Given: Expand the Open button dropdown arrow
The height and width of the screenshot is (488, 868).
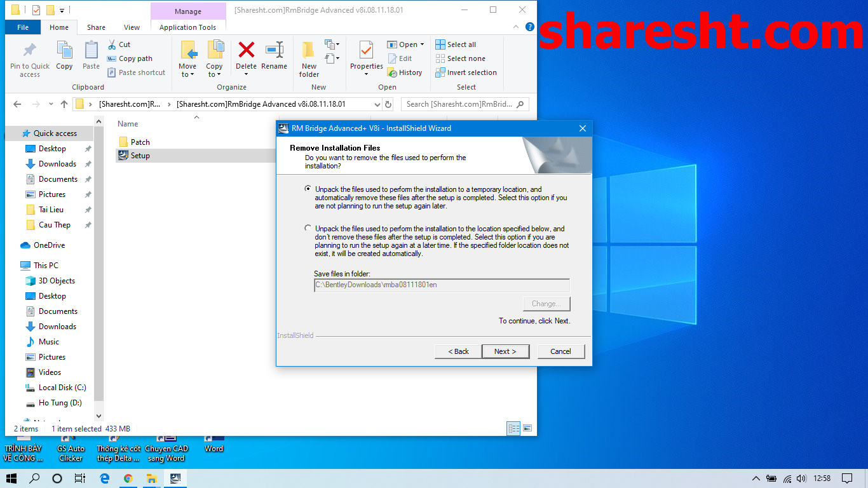Looking at the screenshot, I should (423, 44).
